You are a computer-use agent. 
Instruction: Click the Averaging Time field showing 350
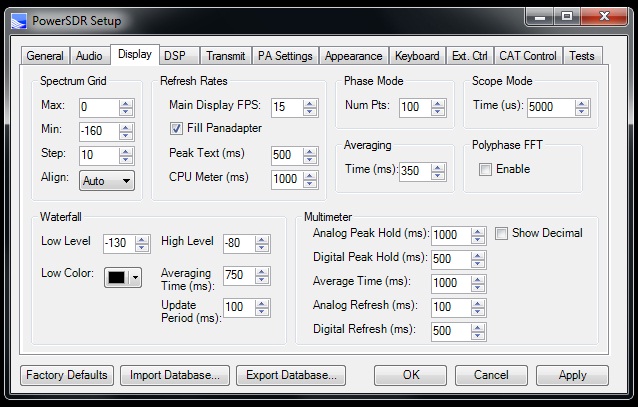pos(416,171)
